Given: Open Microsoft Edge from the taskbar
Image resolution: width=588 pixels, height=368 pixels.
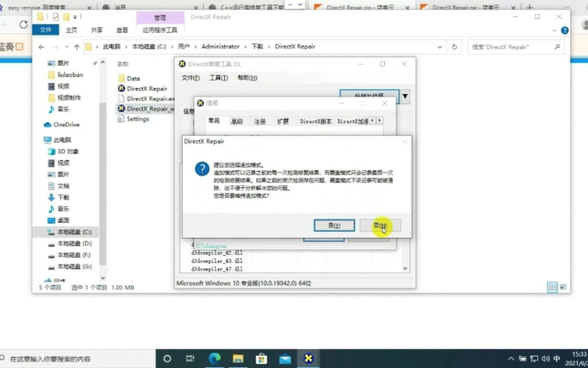Looking at the screenshot, I should point(214,359).
